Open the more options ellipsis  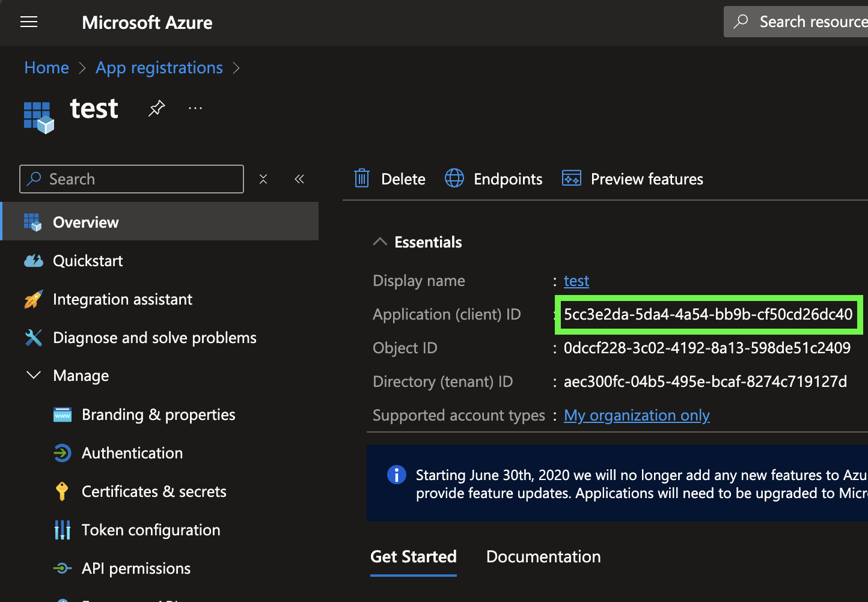195,109
